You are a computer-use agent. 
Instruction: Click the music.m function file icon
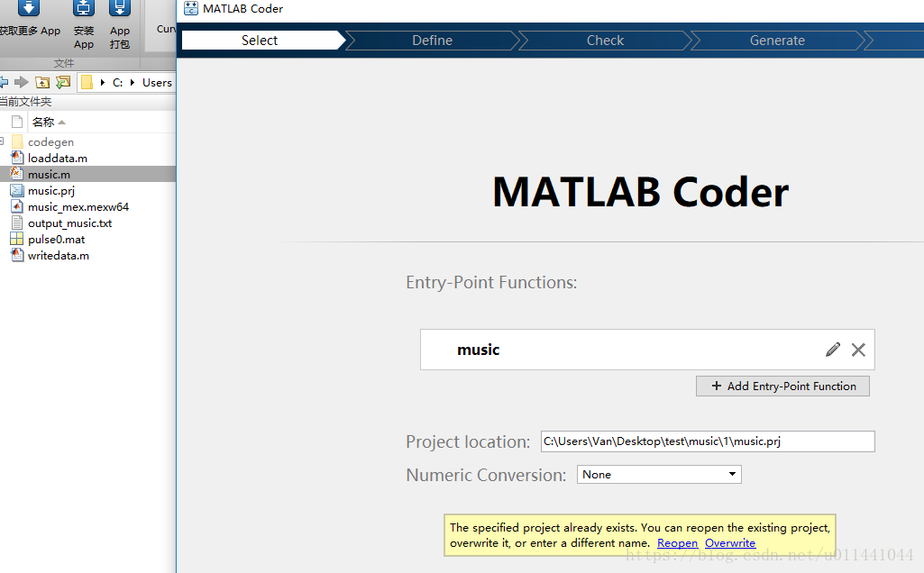17,174
